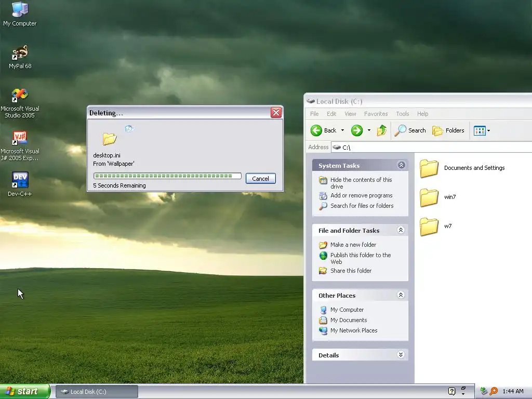Go up one folder level
Screen dimensions: 532x399
[x=381, y=130]
